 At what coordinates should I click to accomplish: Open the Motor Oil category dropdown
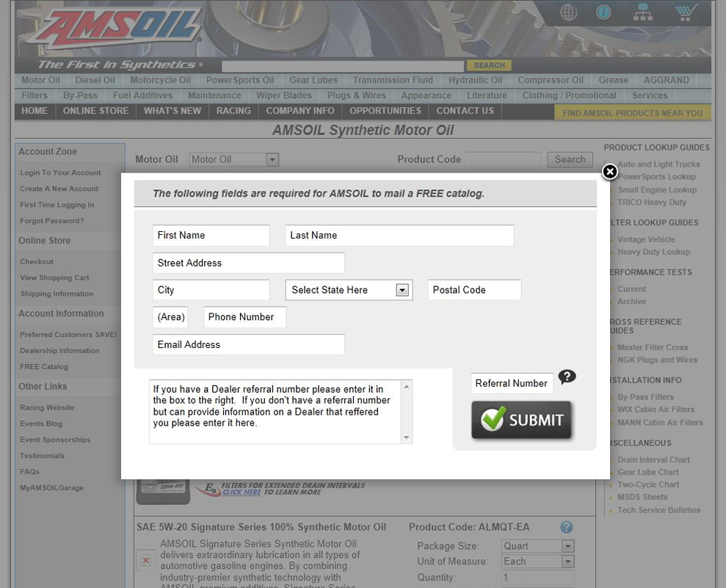pyautogui.click(x=234, y=159)
